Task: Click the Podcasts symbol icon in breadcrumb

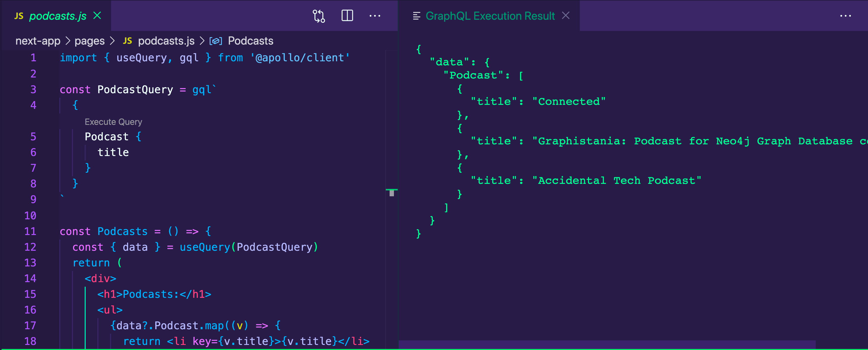Action: (216, 41)
